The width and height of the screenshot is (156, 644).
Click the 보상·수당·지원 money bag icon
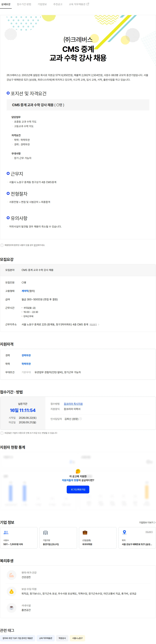12,591
